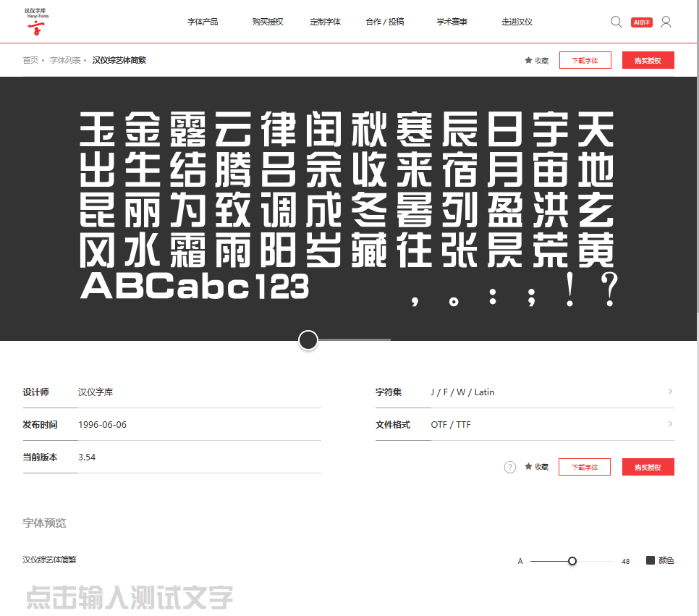
Task: Click the carousel navigation dot
Action: click(x=308, y=339)
